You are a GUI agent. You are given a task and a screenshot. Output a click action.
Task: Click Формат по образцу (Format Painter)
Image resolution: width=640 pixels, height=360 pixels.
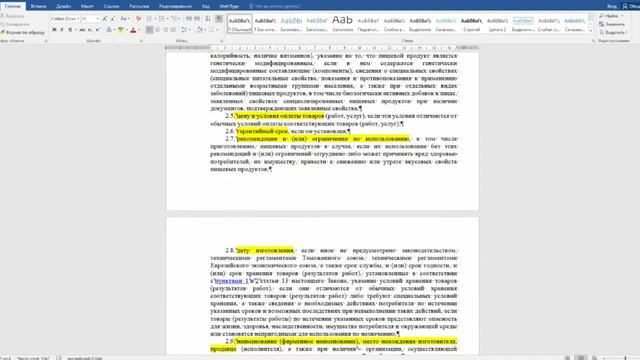pos(23,32)
